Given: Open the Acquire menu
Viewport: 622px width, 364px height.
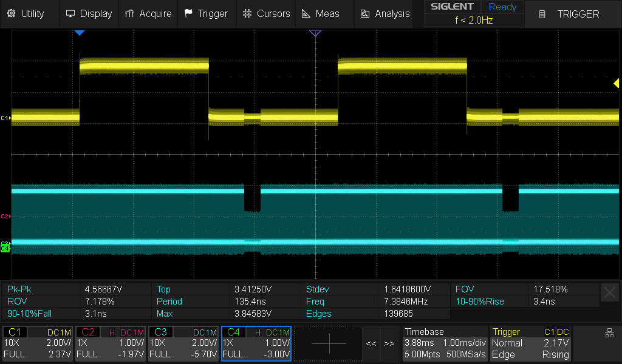Looking at the screenshot, I should tap(148, 13).
